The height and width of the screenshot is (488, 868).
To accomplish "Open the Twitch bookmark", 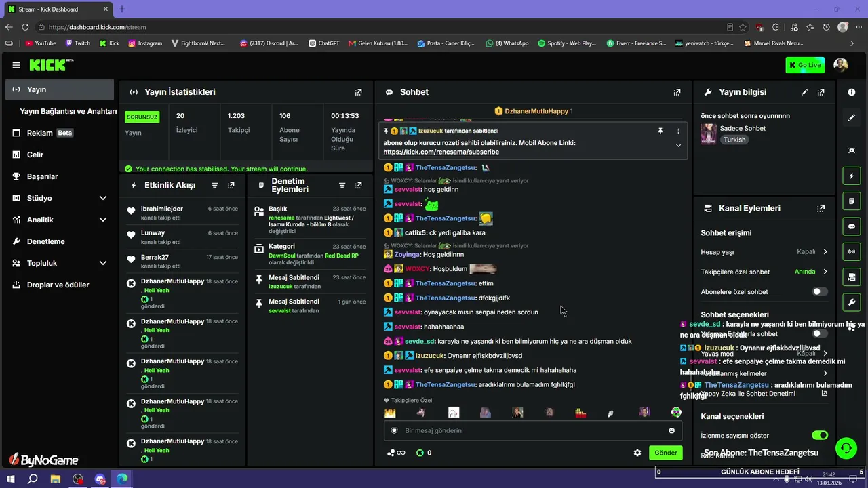I will click(x=77, y=43).
